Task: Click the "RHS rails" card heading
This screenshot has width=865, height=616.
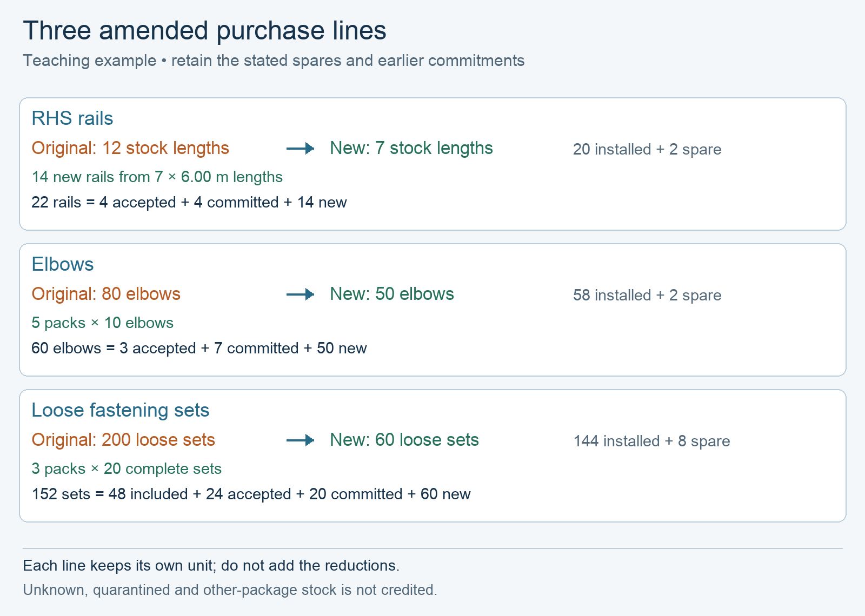Action: pyautogui.click(x=72, y=118)
